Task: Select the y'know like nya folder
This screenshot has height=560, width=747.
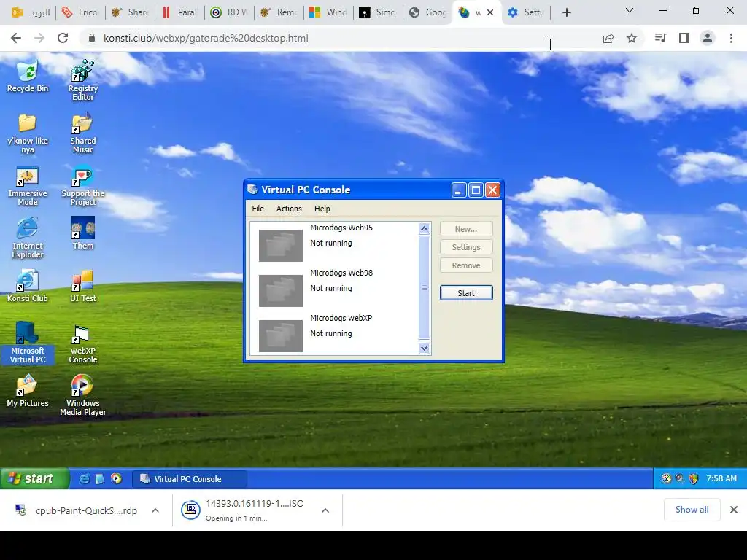Action: pos(28,133)
